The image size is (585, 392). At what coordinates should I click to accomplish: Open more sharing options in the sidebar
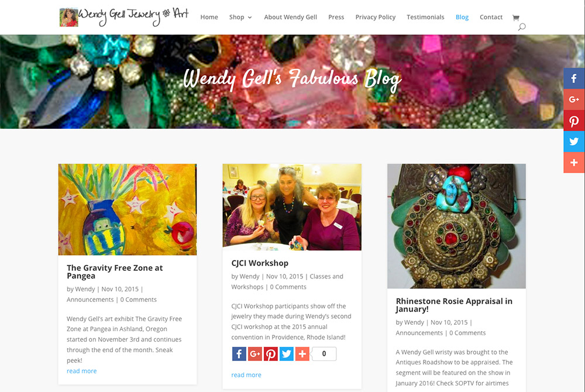pyautogui.click(x=574, y=163)
